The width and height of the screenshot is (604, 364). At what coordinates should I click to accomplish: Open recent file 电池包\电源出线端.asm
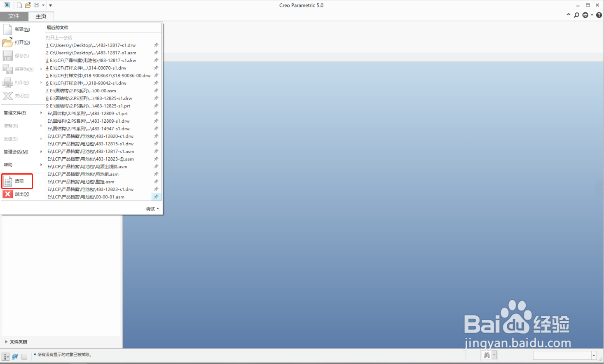pos(87,167)
